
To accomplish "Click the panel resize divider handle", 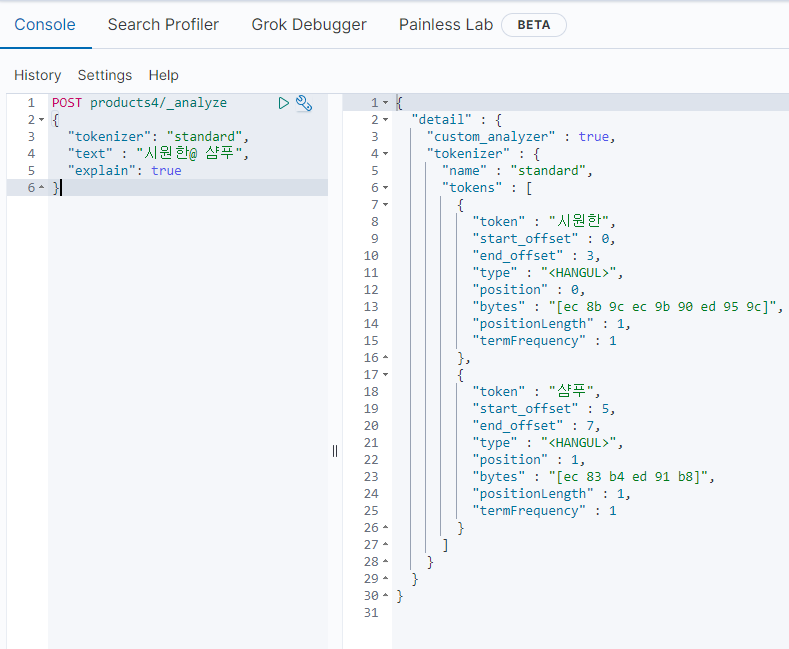I will point(335,451).
